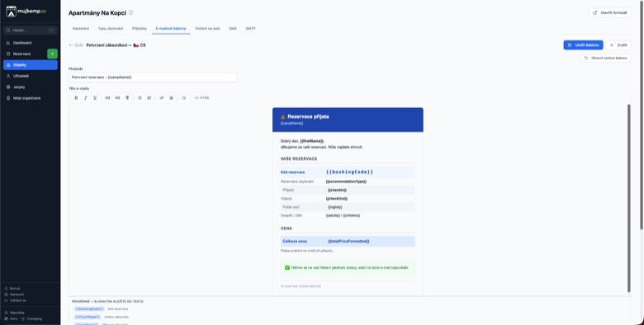The image size is (644, 325).
Task: Apply H2 heading style
Action: (107, 97)
